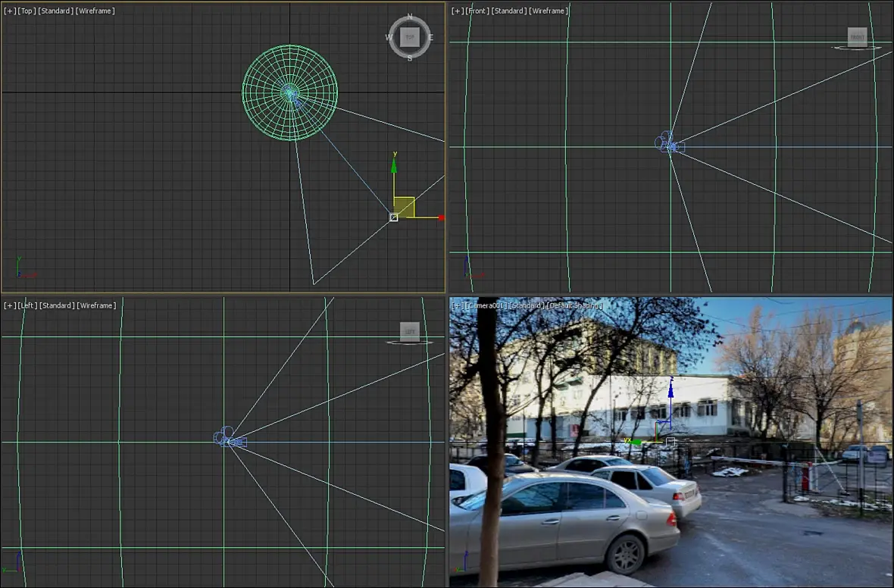This screenshot has height=588, width=894.
Task: Click the [Front] viewport label
Action: pos(477,11)
